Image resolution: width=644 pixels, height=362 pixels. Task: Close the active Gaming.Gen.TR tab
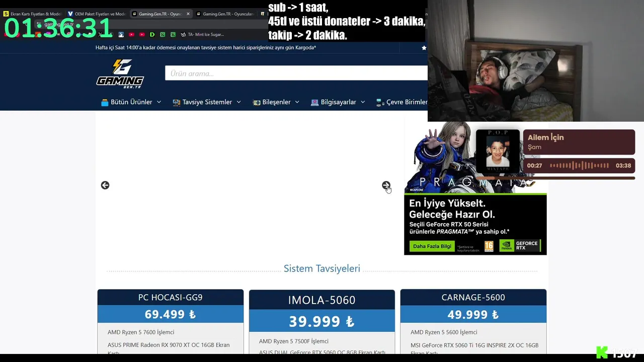188,14
